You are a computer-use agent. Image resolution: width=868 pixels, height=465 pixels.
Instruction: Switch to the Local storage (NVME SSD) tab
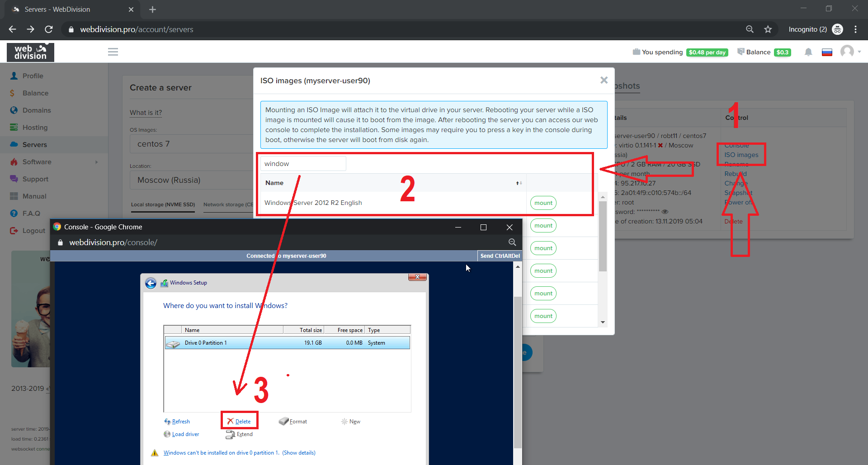pos(163,205)
